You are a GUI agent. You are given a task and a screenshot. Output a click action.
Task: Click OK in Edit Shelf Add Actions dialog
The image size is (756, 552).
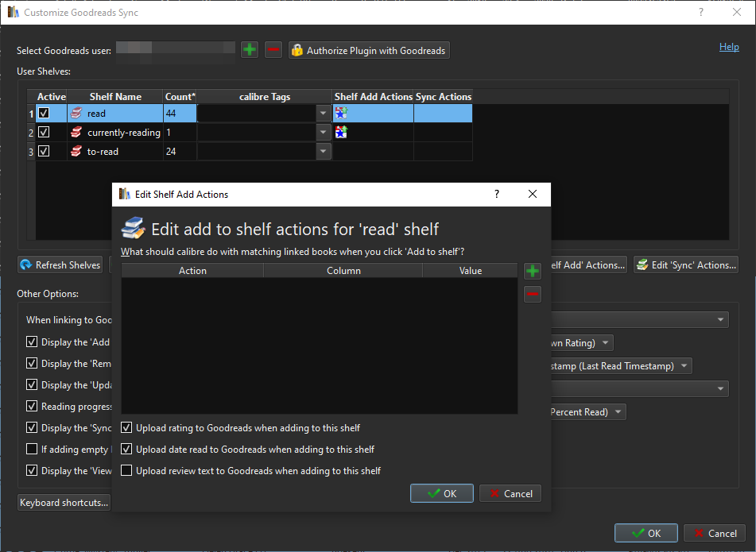point(442,493)
